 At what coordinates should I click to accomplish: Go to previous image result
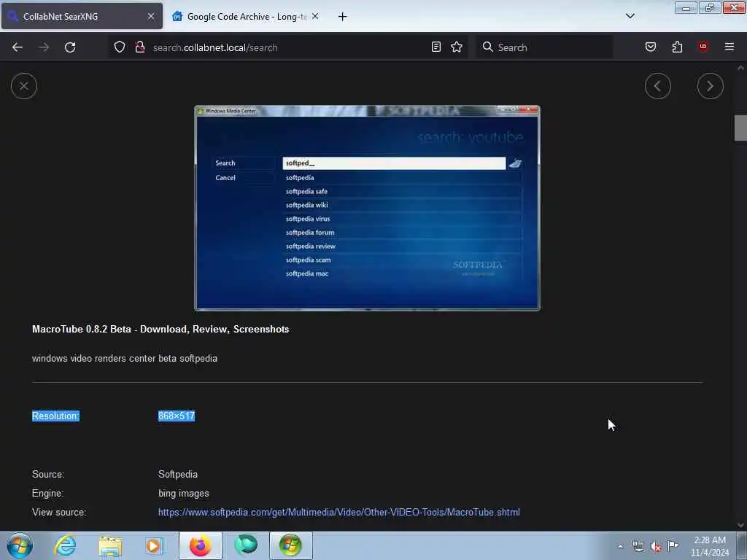pos(657,86)
